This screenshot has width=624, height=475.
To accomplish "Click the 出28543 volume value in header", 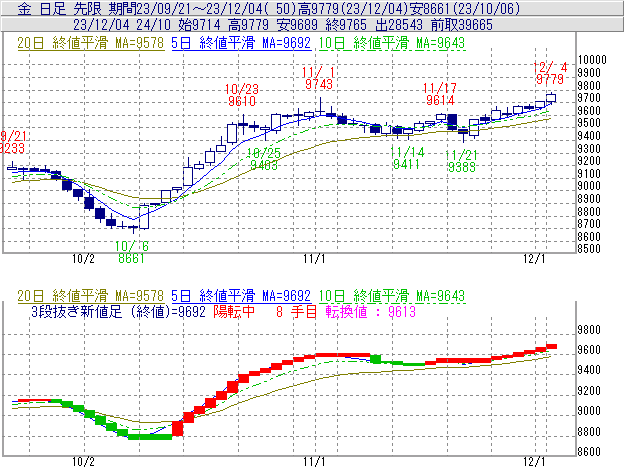I will click(399, 25).
